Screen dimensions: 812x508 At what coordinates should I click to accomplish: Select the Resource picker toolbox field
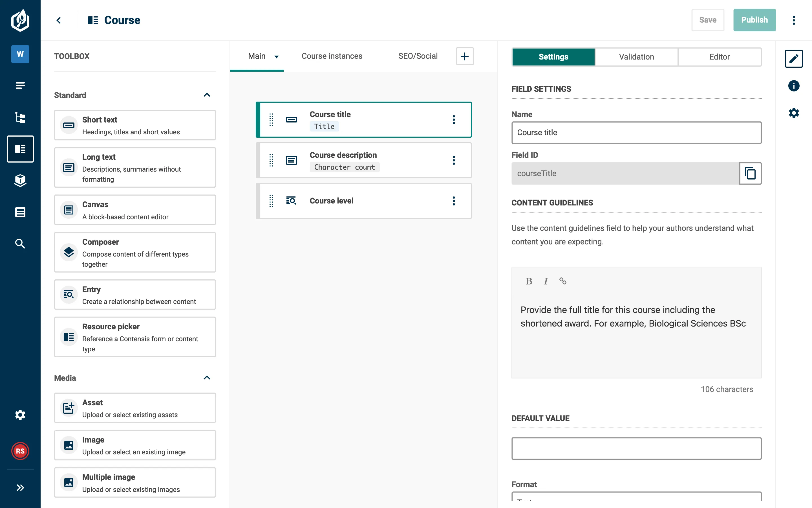tap(135, 337)
